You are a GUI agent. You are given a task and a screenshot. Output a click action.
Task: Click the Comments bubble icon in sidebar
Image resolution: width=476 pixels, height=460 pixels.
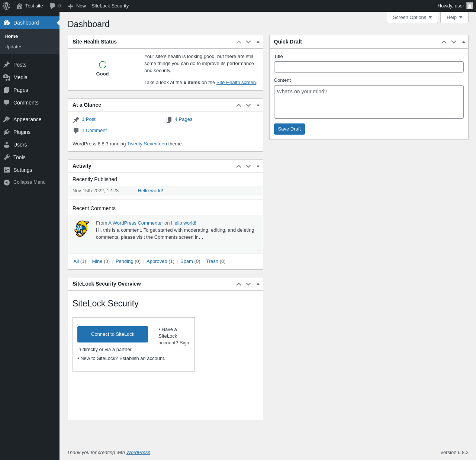(7, 103)
